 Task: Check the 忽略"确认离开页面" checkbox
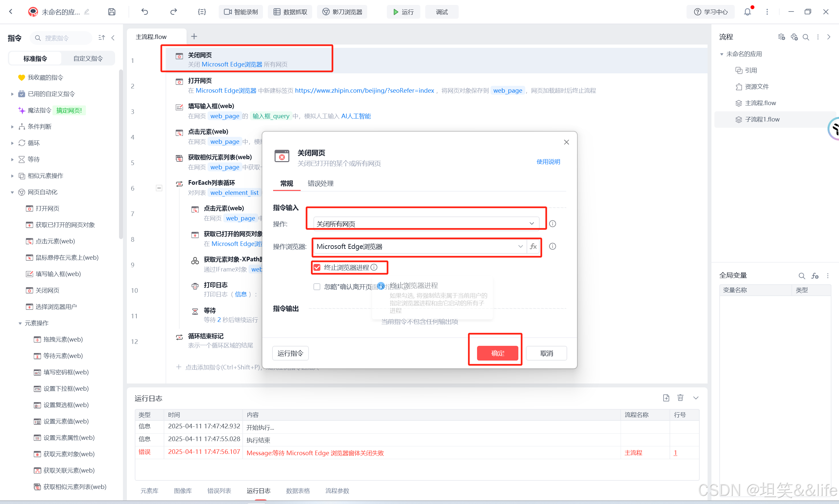(x=317, y=287)
